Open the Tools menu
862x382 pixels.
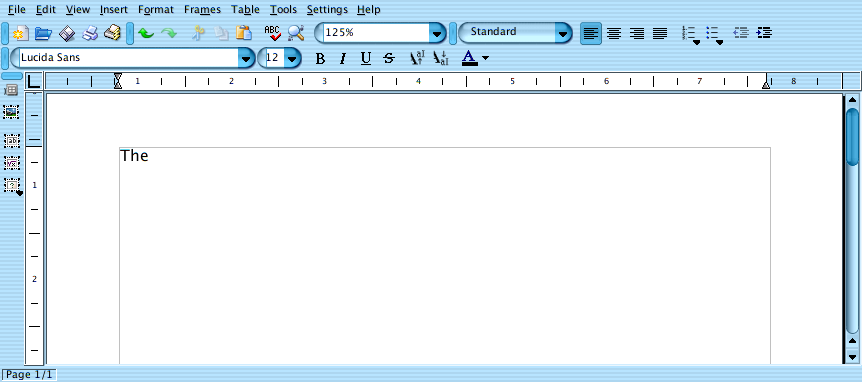[283, 9]
